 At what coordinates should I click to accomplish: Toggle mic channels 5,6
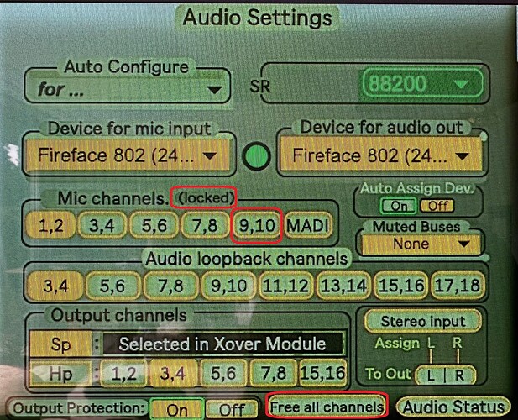click(154, 225)
